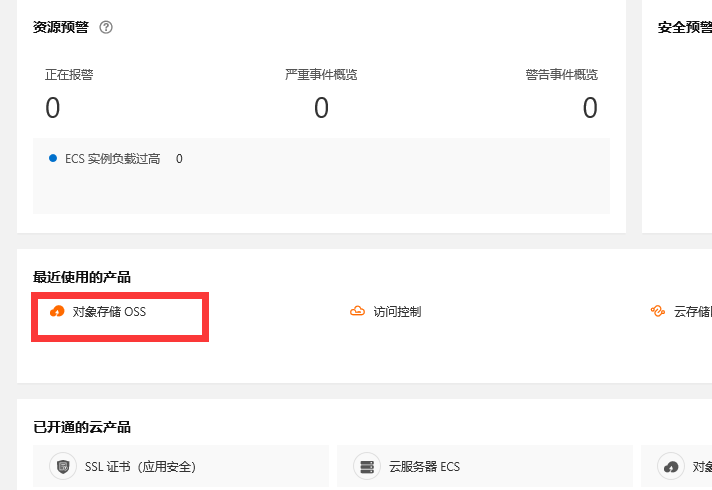Click the 访问控制 cloud outline icon

click(357, 312)
